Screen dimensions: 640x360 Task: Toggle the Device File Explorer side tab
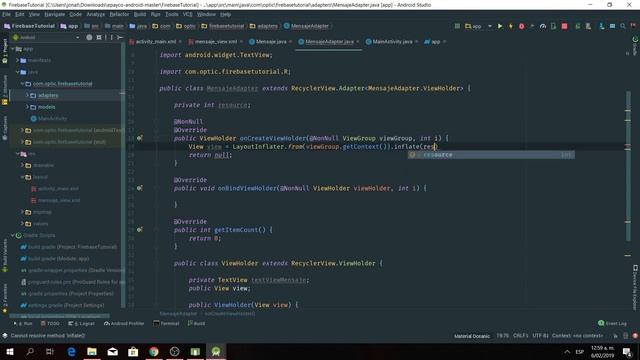coord(635,288)
